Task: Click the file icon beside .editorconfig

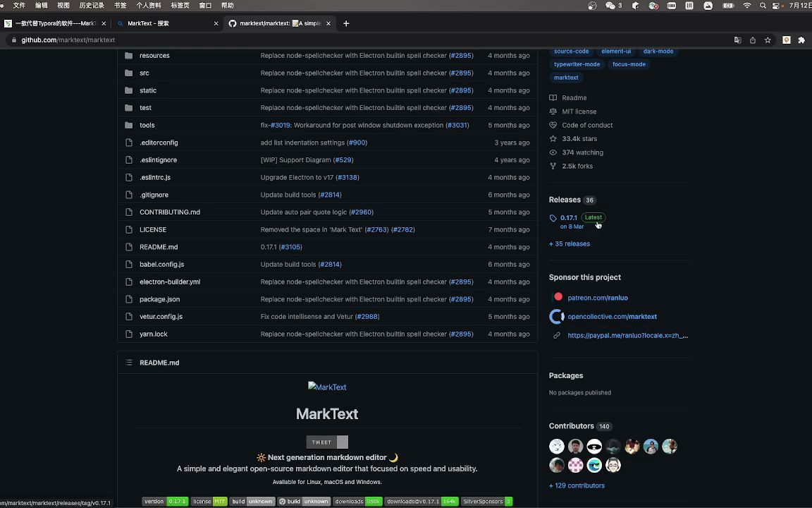Action: pyautogui.click(x=129, y=143)
